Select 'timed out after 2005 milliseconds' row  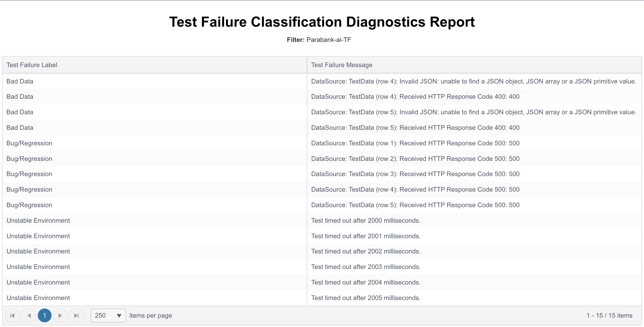pyautogui.click(x=322, y=298)
